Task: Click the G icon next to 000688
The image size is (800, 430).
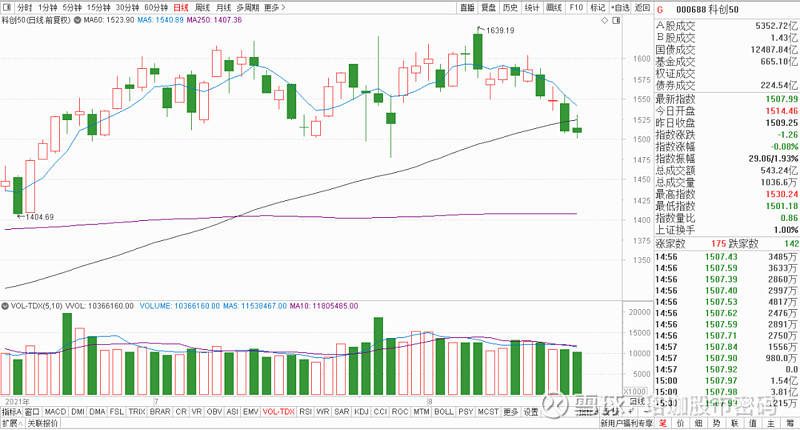Action: tap(659, 7)
